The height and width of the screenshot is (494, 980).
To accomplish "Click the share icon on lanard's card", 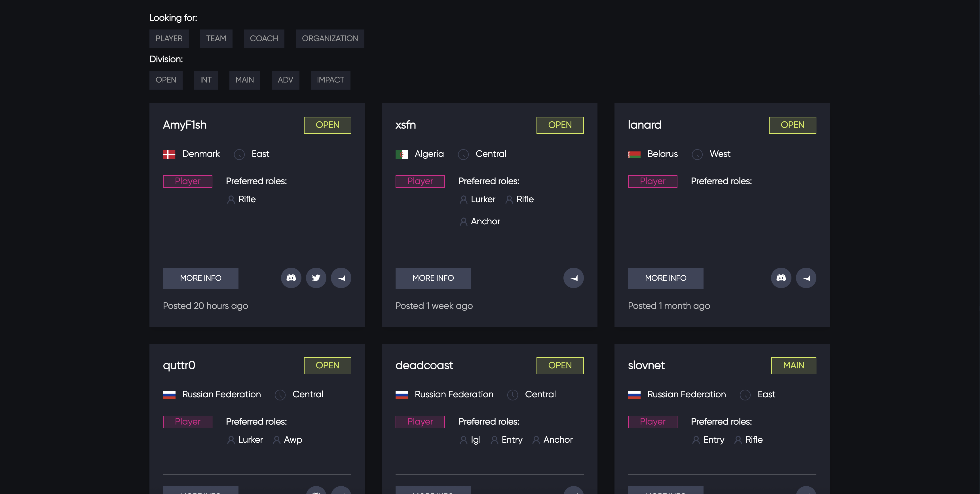I will [806, 278].
